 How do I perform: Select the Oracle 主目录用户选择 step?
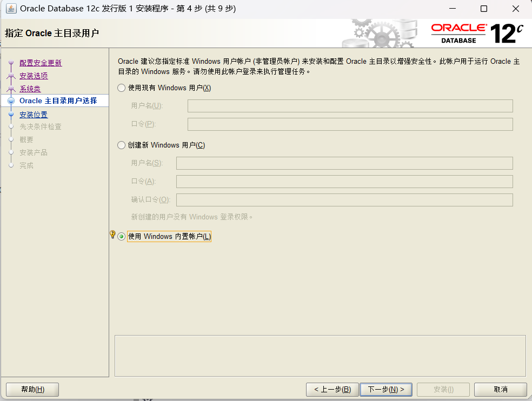click(x=58, y=101)
